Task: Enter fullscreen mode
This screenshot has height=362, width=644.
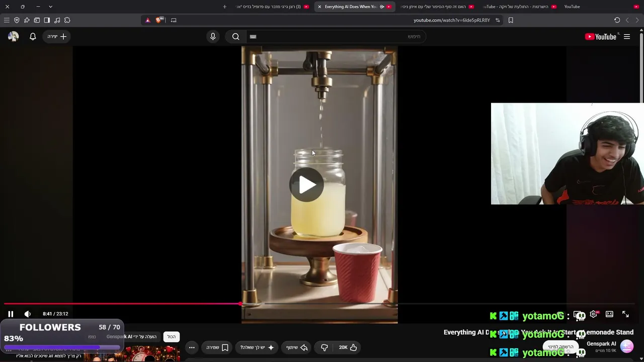Action: click(x=625, y=314)
